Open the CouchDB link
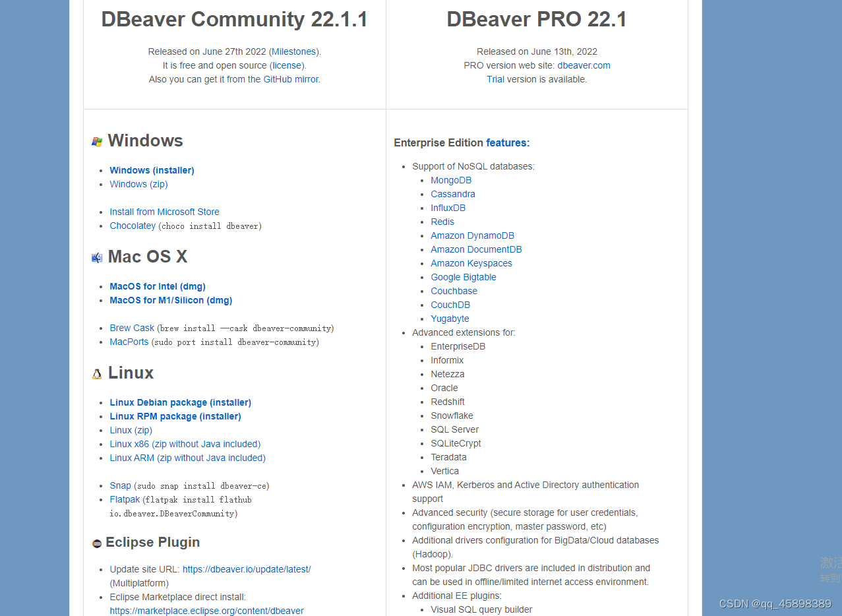The height and width of the screenshot is (616, 842). point(450,305)
